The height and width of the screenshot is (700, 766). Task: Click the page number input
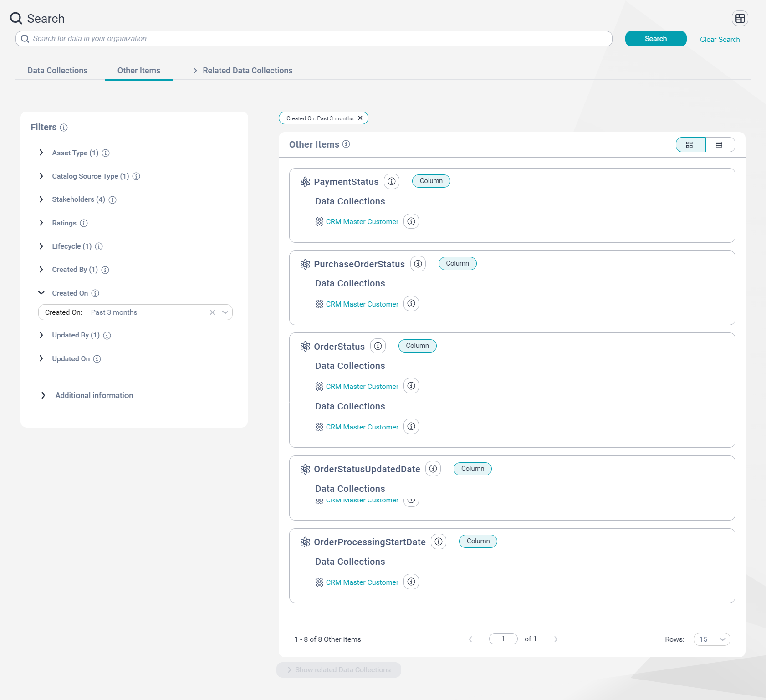(x=503, y=639)
